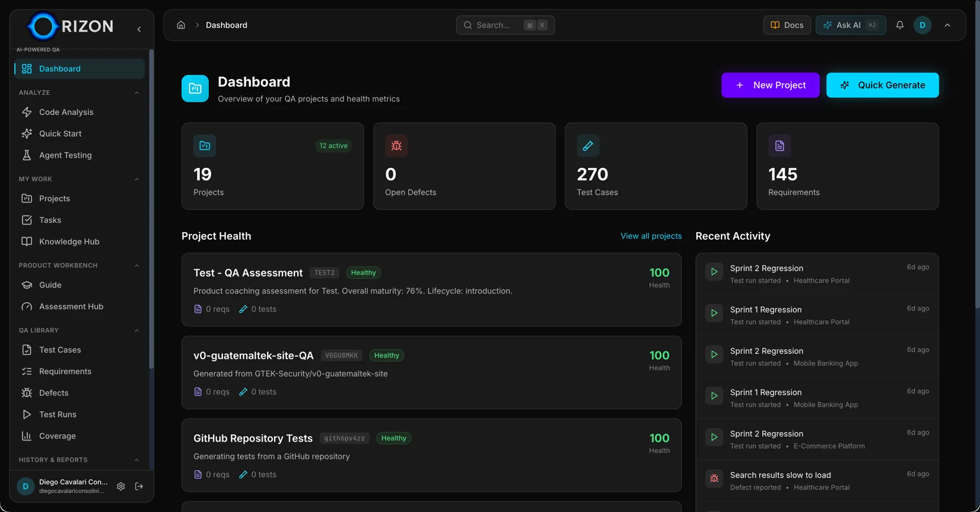
Task: Open the Knowledge Hub book icon
Action: [27, 242]
